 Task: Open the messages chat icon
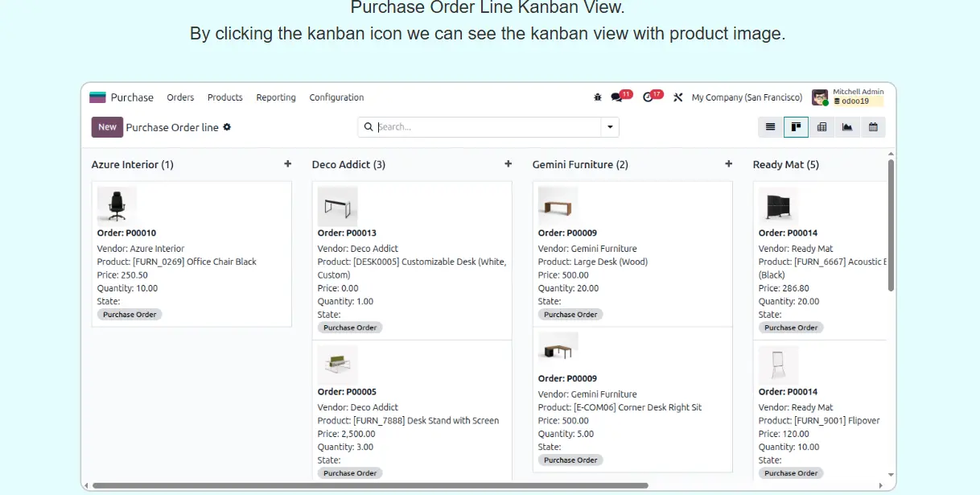616,97
